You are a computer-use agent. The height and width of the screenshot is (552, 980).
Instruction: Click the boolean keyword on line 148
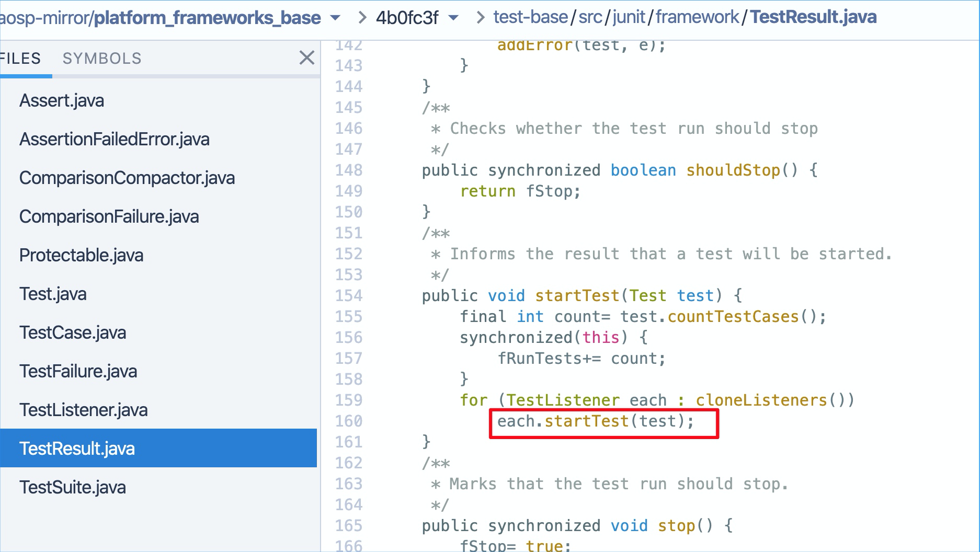[x=643, y=170]
